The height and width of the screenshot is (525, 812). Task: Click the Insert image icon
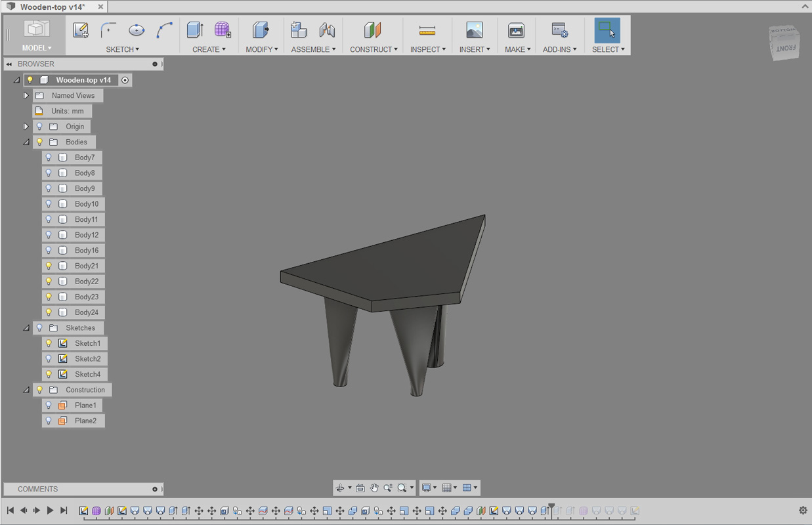coord(475,30)
